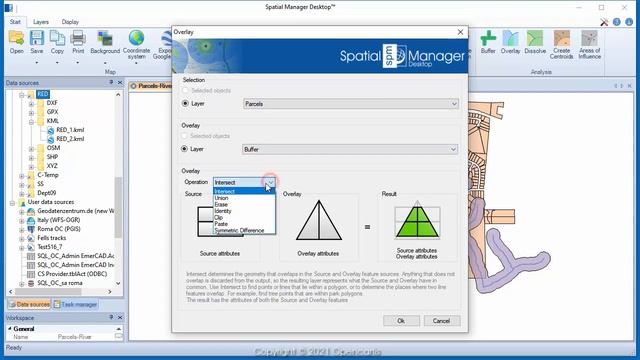Toggle the Operation dropdown arrow
Viewport: 640px width, 360px height.
tap(271, 182)
